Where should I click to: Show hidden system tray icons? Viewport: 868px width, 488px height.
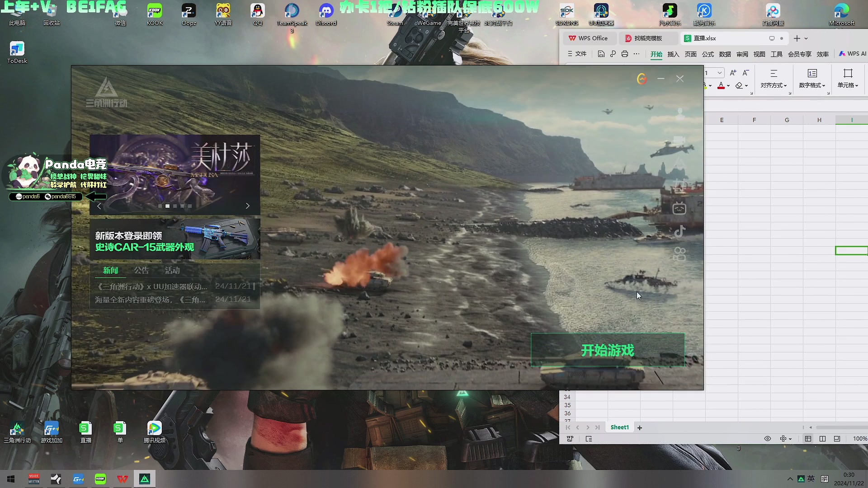[790, 479]
